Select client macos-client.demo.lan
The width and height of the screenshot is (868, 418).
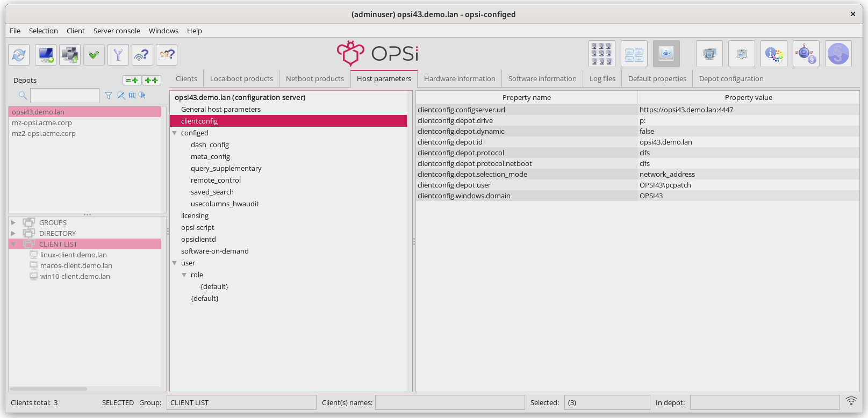(x=76, y=265)
